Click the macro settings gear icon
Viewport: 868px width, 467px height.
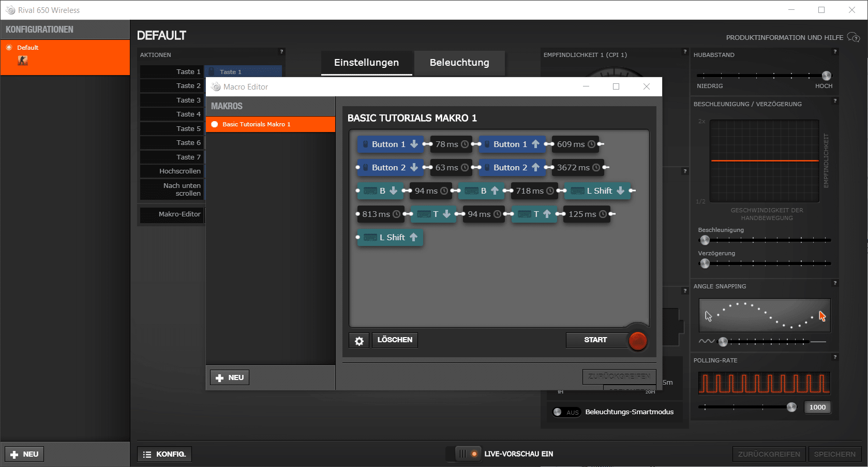pos(359,341)
